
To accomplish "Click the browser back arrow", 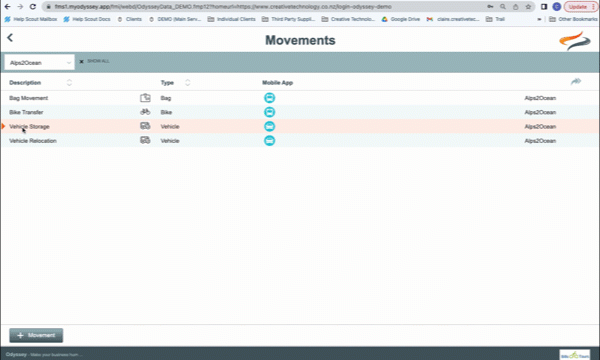I will (x=7, y=7).
